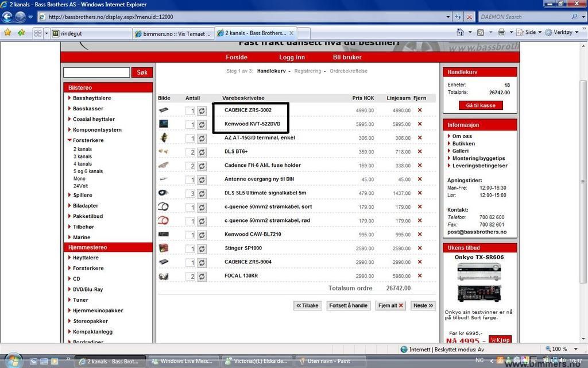
Task: Click the DAEMON Search input box
Action: (525, 17)
